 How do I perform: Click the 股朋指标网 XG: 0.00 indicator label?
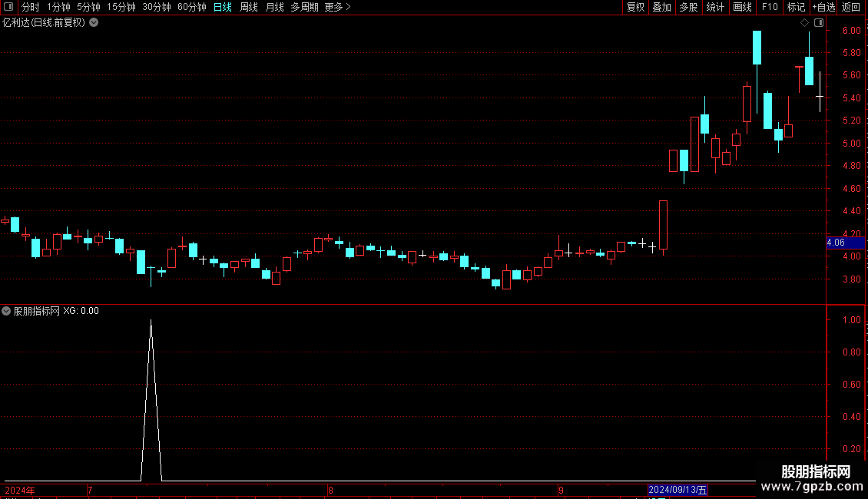(56, 311)
